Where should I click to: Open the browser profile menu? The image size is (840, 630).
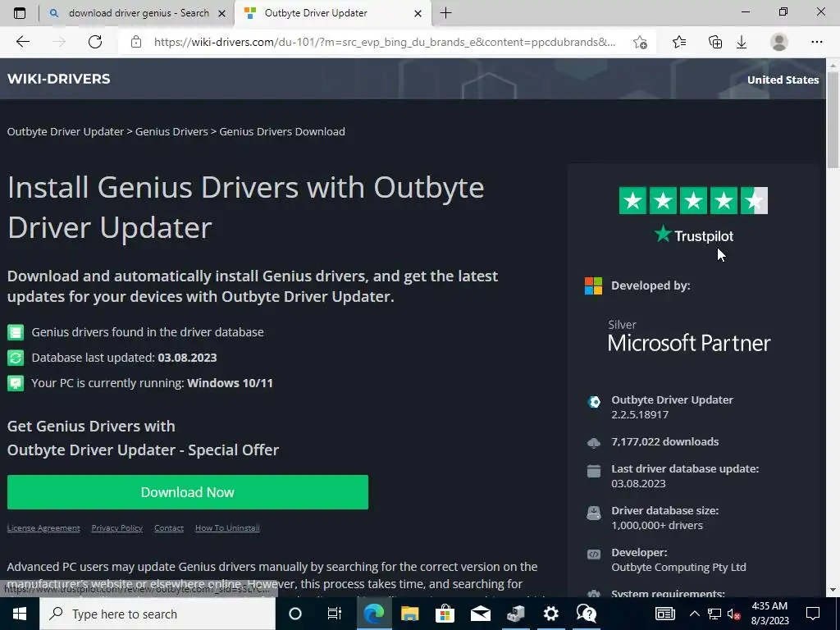pos(778,42)
